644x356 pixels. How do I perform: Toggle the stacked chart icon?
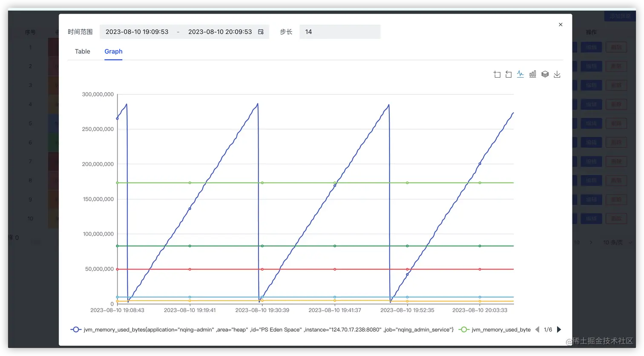[545, 74]
